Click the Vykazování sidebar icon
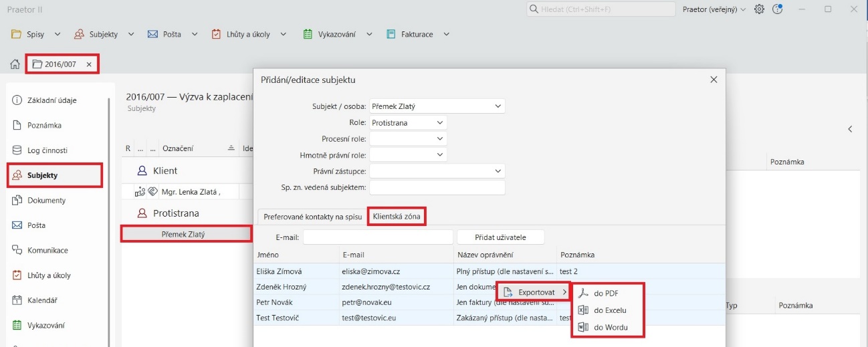The height and width of the screenshot is (347, 868). tap(17, 326)
